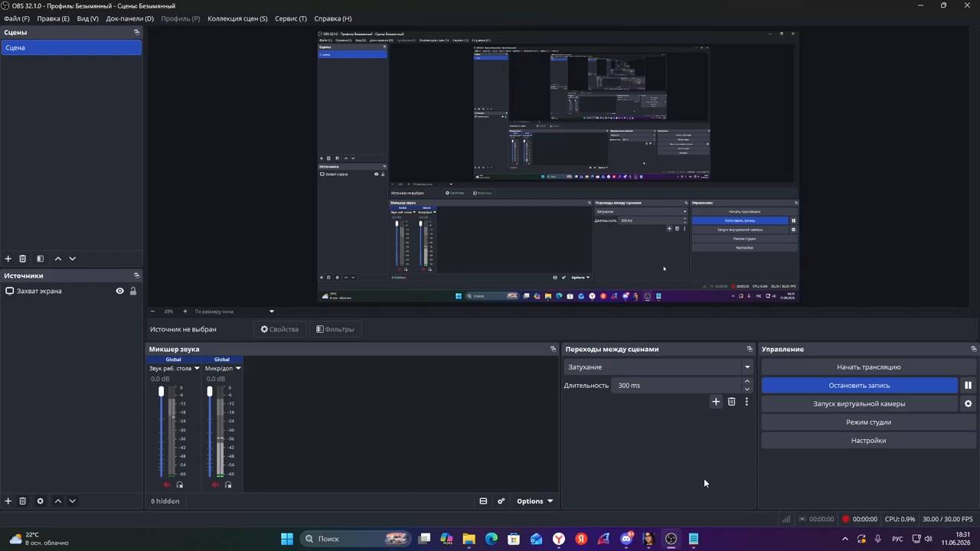Open Настройки button
Screen dimensions: 980x551
coord(868,441)
